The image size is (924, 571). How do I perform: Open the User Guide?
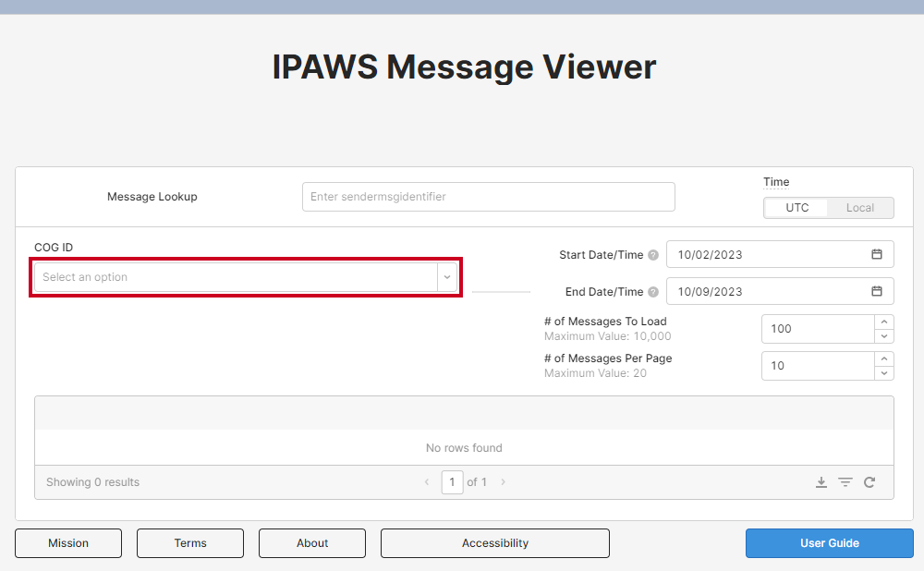pyautogui.click(x=829, y=543)
